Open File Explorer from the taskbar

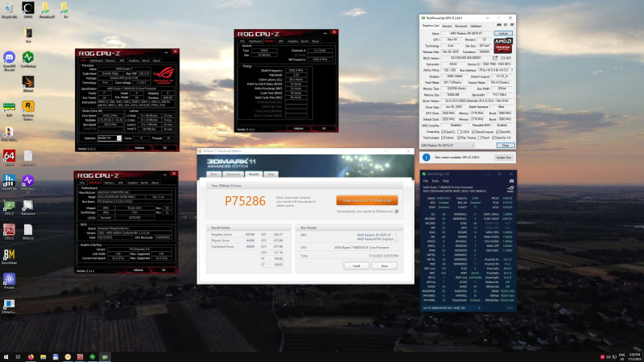[x=43, y=357]
